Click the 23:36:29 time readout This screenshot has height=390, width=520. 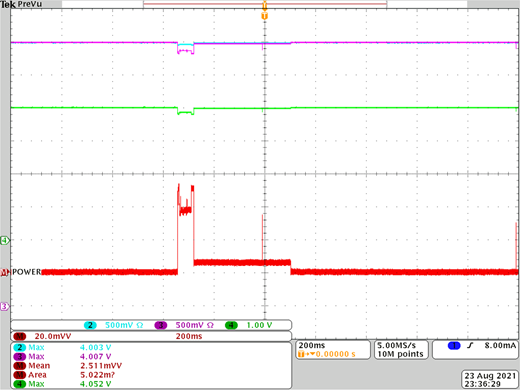click(x=483, y=384)
